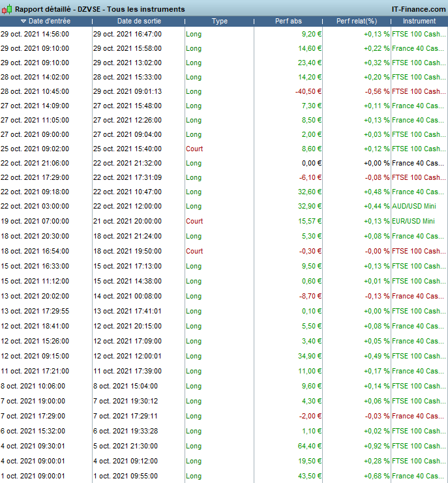Click the +0,44 % relative performance cell
Screen dimensions: 448x483
(377, 206)
